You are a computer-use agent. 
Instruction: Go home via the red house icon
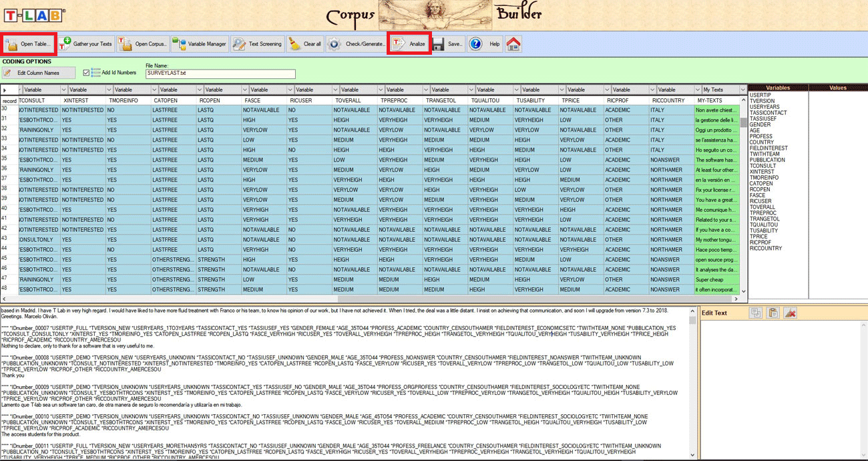[x=513, y=44]
